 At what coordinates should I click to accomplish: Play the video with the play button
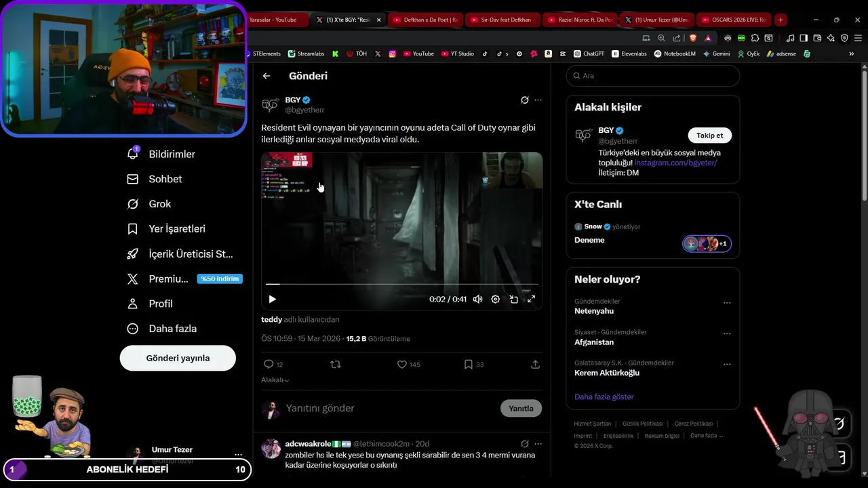(x=272, y=299)
